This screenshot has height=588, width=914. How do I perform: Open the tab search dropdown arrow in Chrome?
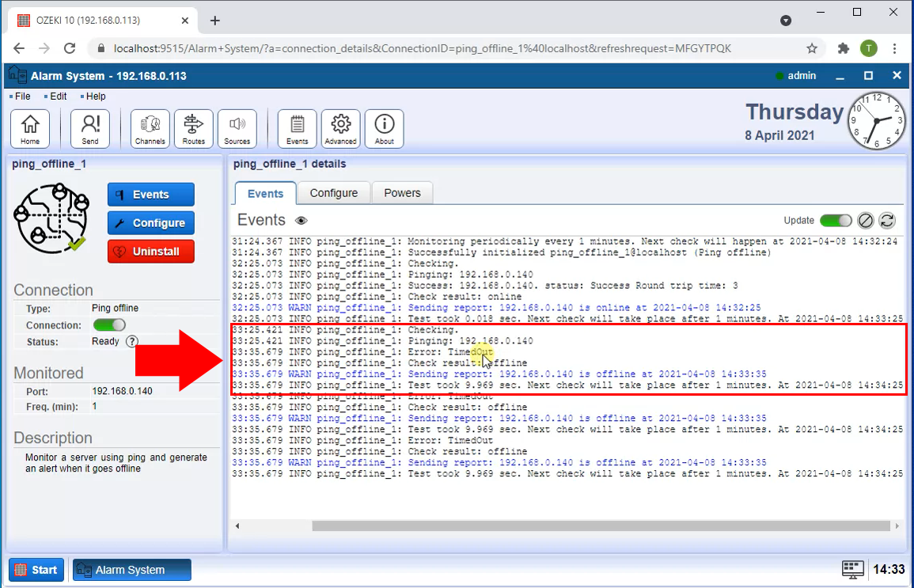click(x=786, y=21)
